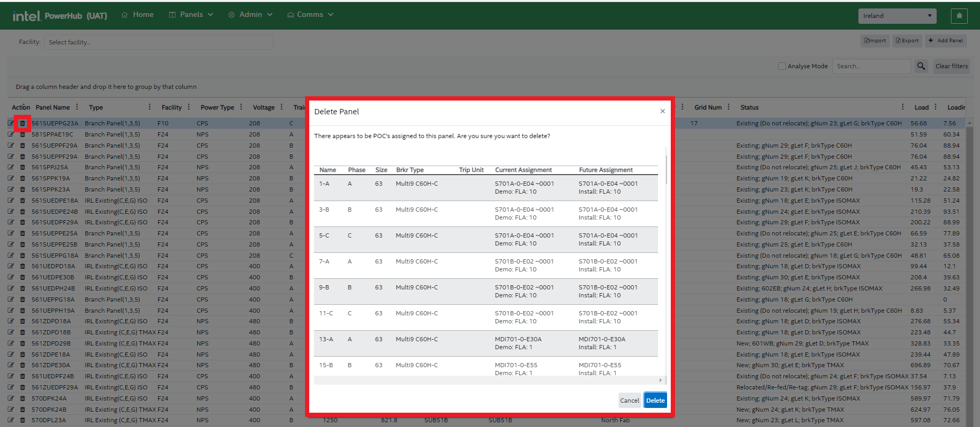The height and width of the screenshot is (427, 980).
Task: Expand the Panels menu
Action: pyautogui.click(x=191, y=15)
